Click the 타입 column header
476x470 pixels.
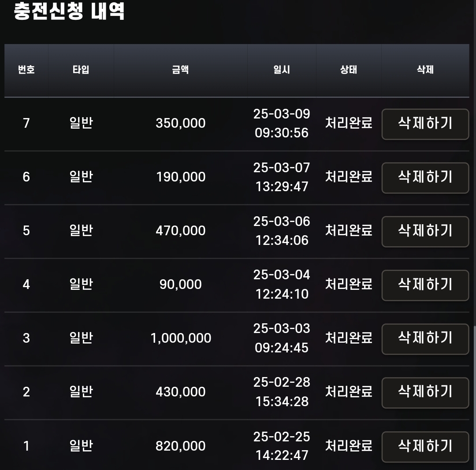tap(81, 70)
